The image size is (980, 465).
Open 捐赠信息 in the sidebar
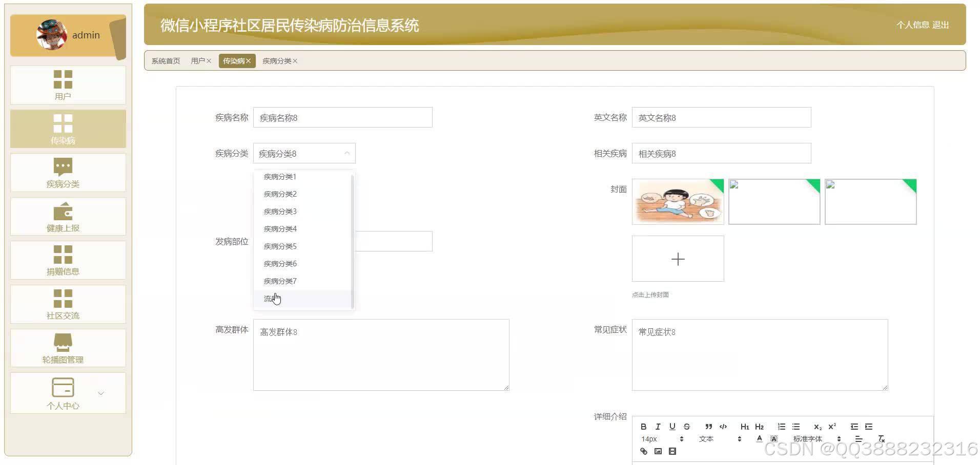point(68,260)
